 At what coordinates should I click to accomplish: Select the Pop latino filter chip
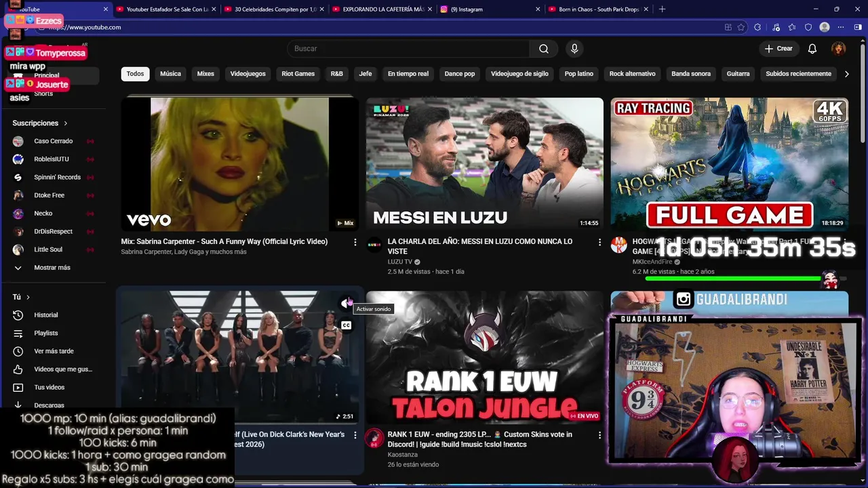tap(579, 74)
